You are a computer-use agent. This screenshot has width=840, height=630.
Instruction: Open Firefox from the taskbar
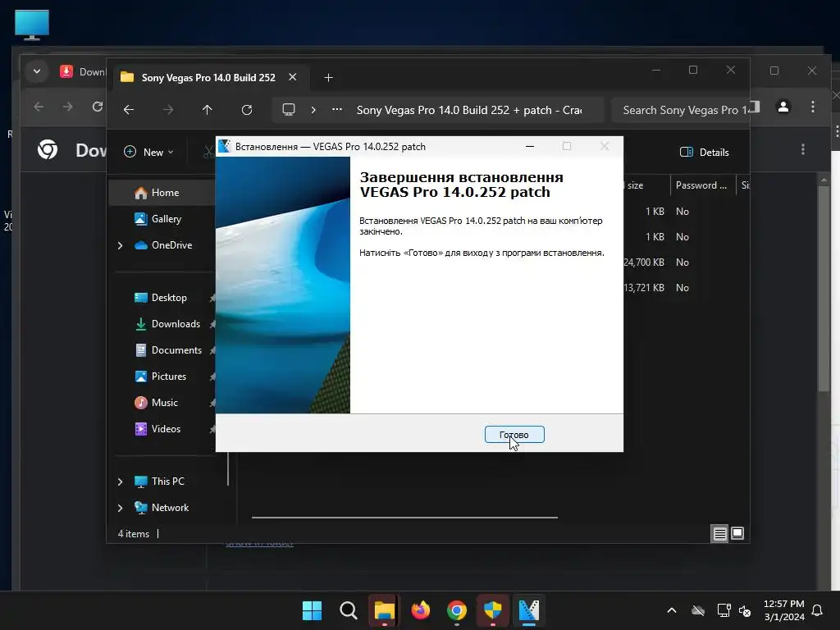[421, 610]
